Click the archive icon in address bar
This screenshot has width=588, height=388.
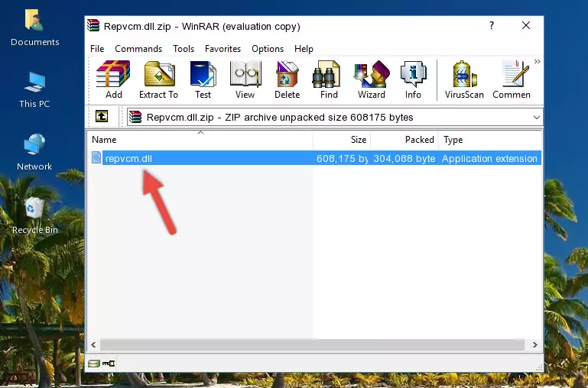pyautogui.click(x=135, y=117)
